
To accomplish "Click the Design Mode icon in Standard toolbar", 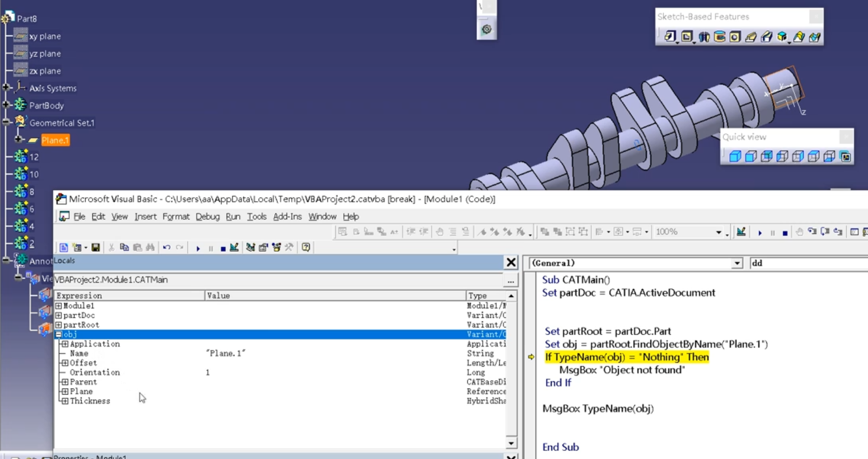I will pyautogui.click(x=234, y=247).
